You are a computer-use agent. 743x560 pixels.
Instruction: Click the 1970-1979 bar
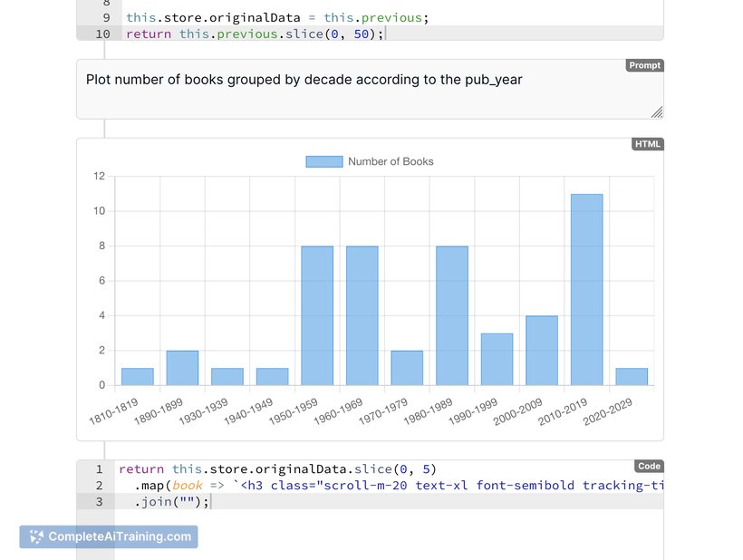click(x=407, y=368)
